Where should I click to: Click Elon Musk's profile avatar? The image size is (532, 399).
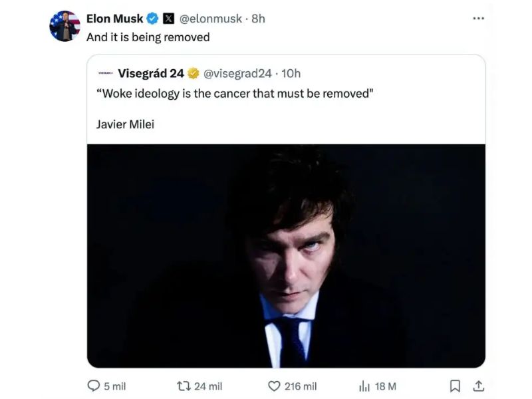point(65,27)
